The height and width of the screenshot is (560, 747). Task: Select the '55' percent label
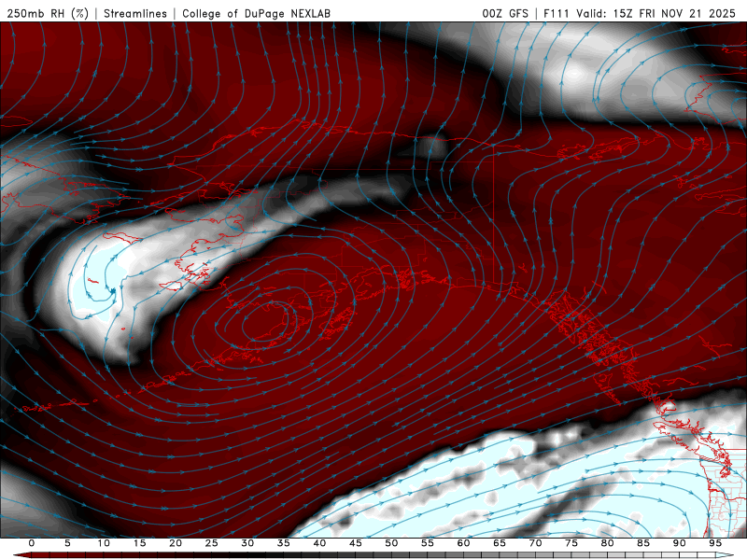click(x=428, y=543)
